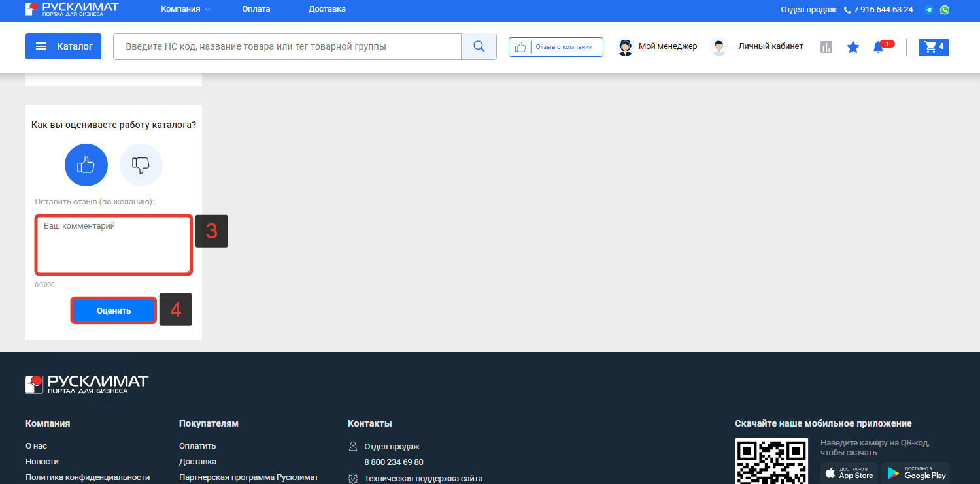
Task: Click the Отдел продаж text in footer contacts
Action: pos(392,447)
